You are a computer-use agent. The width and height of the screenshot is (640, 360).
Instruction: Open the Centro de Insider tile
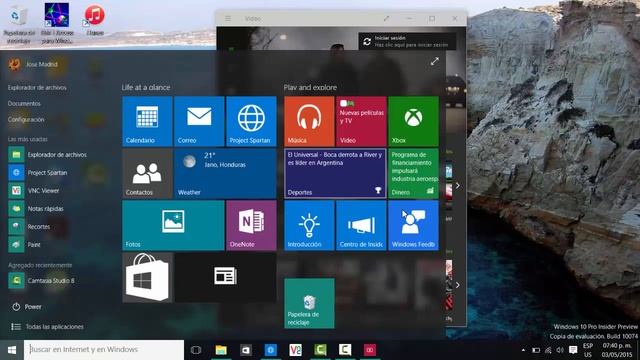pyautogui.click(x=361, y=225)
